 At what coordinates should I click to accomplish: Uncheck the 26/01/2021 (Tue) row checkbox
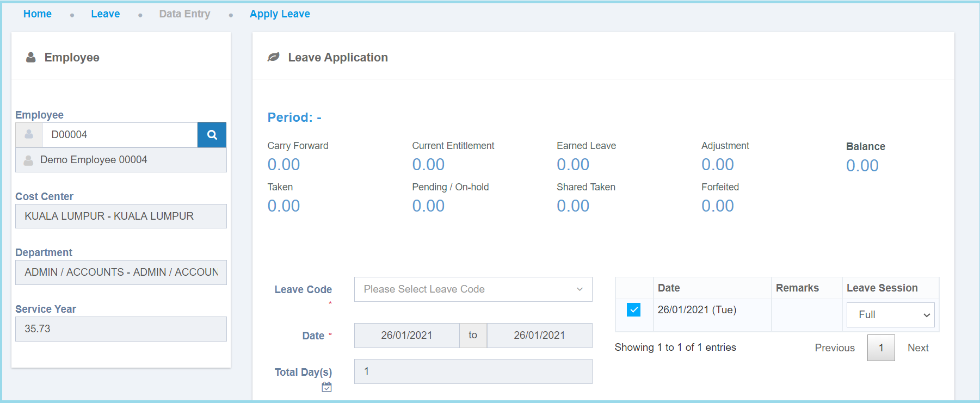[633, 310]
